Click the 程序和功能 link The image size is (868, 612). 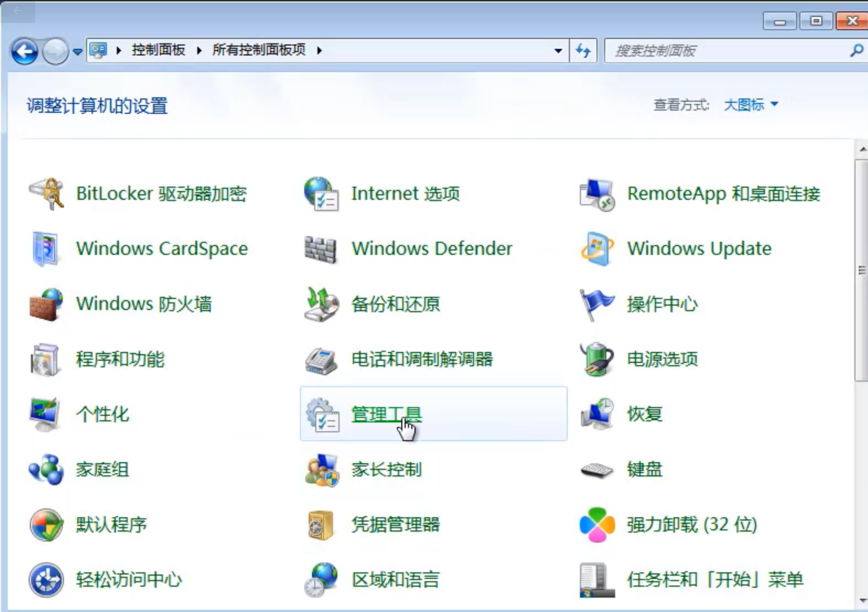120,359
